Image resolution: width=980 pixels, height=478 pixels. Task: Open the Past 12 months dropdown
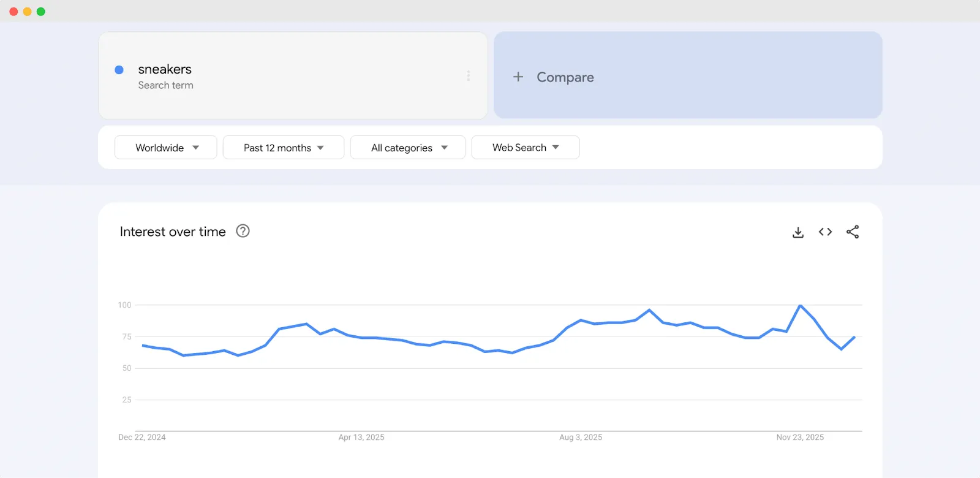coord(284,148)
